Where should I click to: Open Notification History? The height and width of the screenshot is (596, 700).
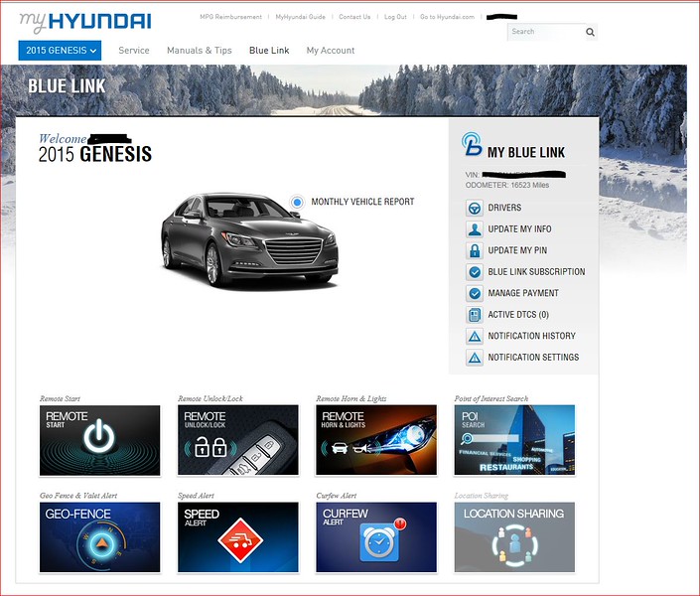pyautogui.click(x=531, y=336)
